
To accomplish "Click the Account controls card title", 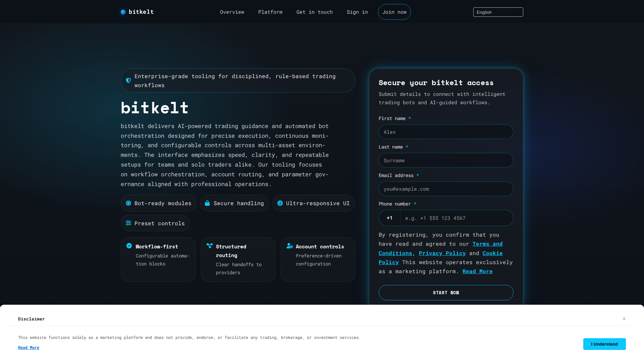I will pos(320,246).
